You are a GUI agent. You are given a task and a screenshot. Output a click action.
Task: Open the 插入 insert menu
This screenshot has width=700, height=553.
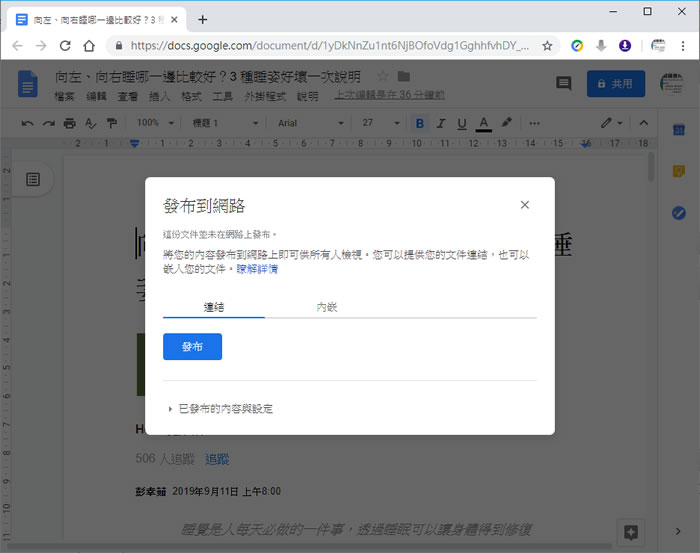(x=159, y=96)
